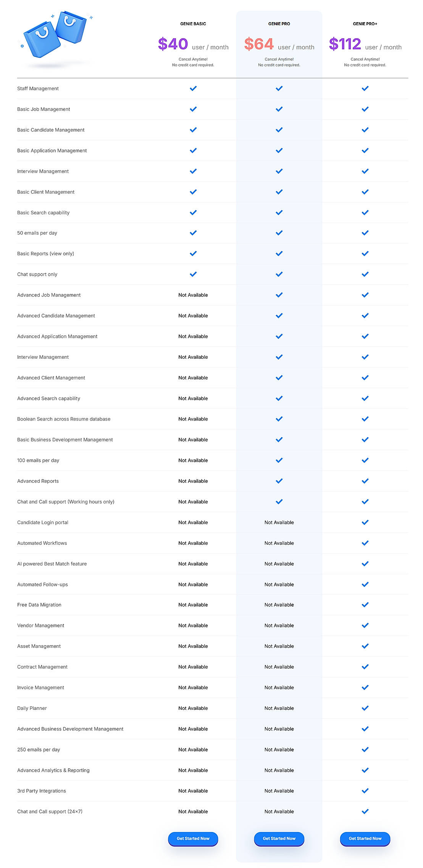Click Boolean Search checkmark under Genie Pro
Screen dimensions: 423x868
tap(279, 419)
